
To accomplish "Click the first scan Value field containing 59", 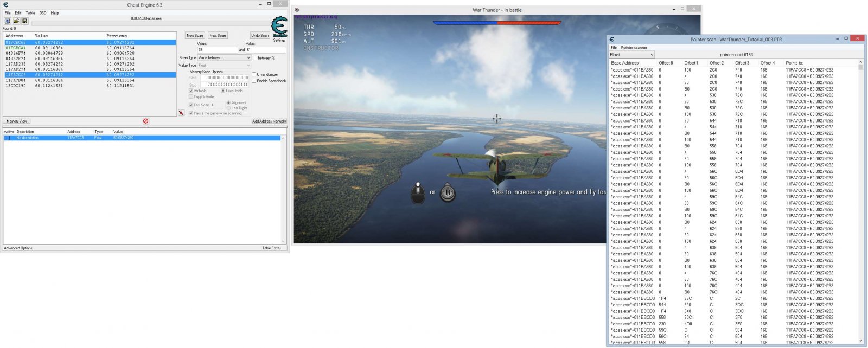I will [217, 50].
